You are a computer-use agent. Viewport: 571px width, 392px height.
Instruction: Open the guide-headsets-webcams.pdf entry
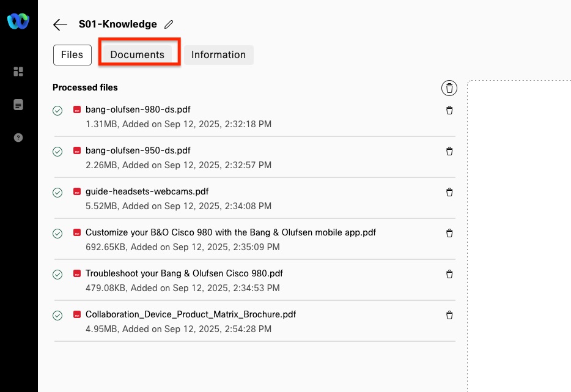coord(147,191)
